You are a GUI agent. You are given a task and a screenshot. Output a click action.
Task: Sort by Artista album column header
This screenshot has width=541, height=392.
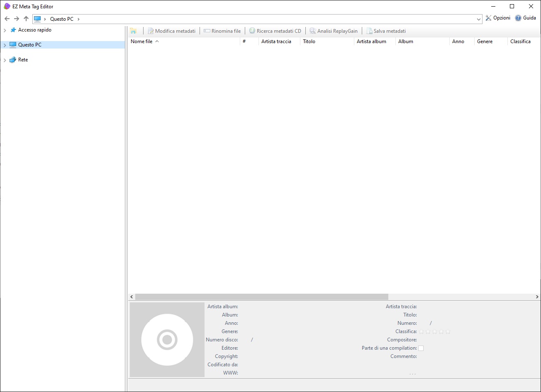tap(375, 41)
